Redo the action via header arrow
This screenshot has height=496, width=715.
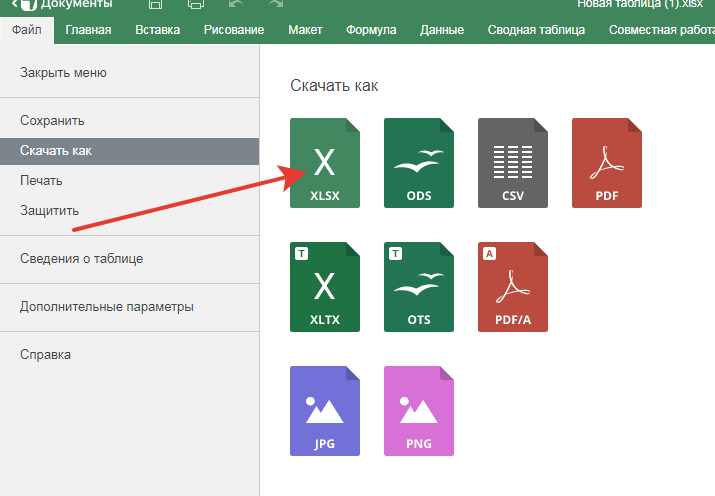pyautogui.click(x=276, y=4)
